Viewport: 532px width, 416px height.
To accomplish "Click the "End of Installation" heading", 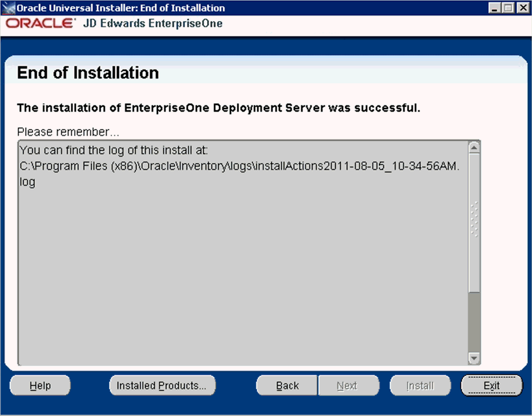I will click(88, 72).
